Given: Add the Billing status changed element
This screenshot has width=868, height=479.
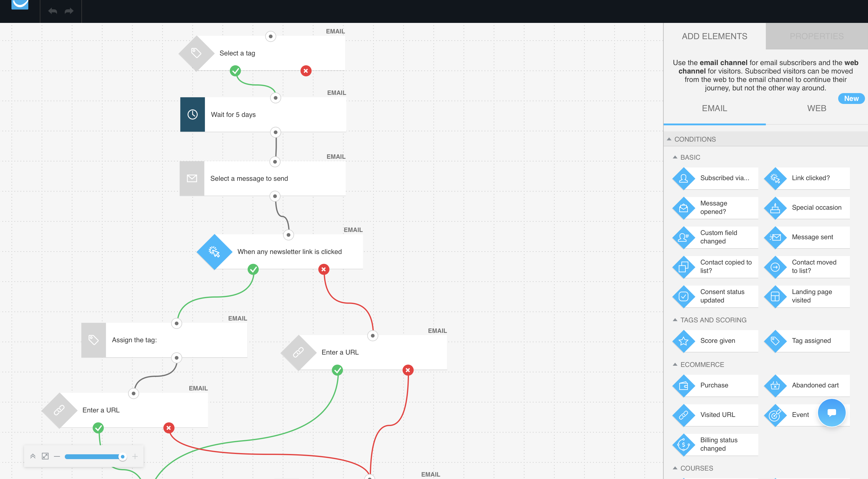Looking at the screenshot, I should click(715, 445).
